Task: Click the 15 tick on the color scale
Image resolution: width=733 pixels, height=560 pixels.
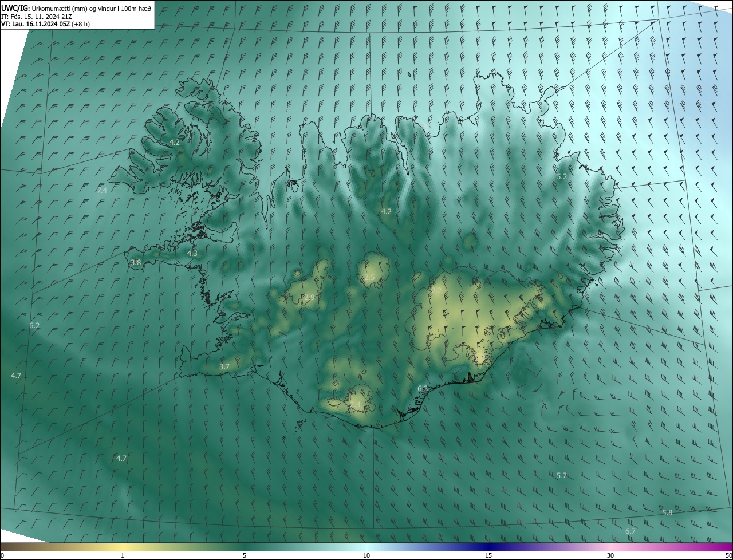Action: [488, 555]
